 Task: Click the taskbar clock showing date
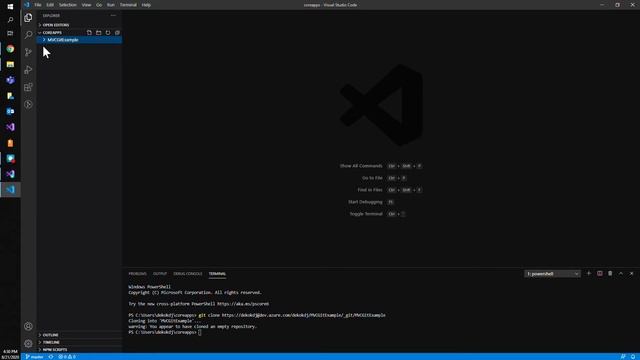pos(10,354)
